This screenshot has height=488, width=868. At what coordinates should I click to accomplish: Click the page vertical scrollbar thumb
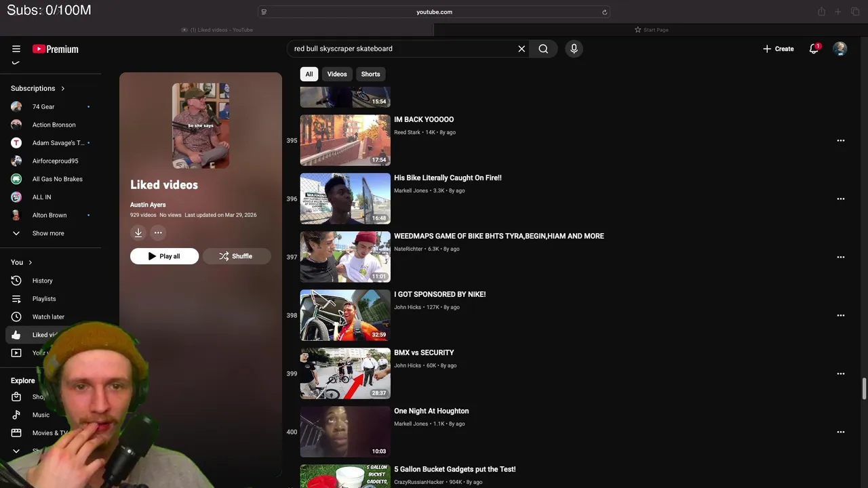coord(864,389)
